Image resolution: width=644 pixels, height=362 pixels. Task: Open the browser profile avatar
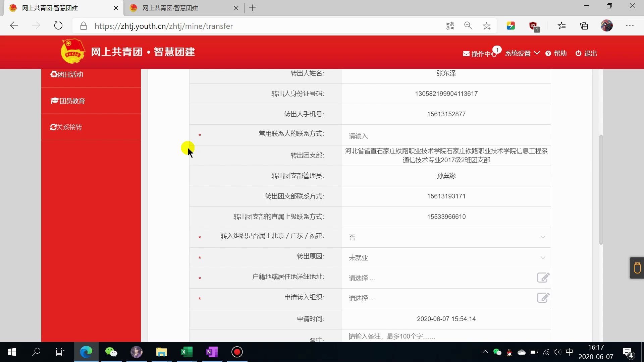[x=606, y=26]
